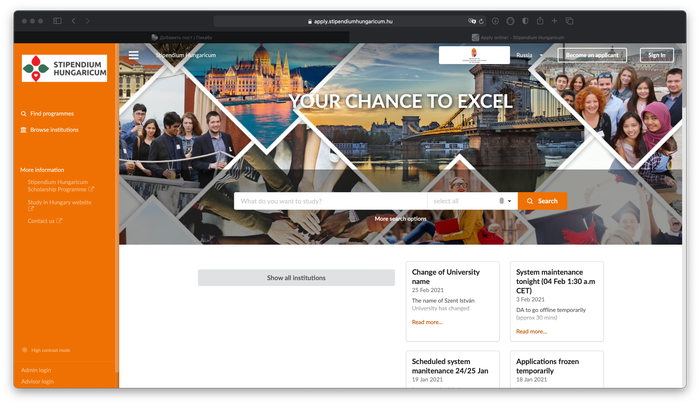Reload the page with the refresh icon

481,21
